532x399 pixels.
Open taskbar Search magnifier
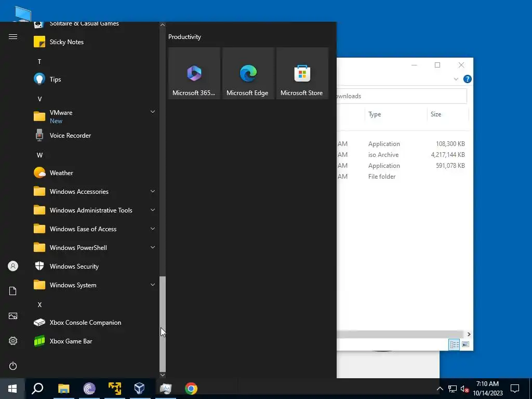coord(37,389)
